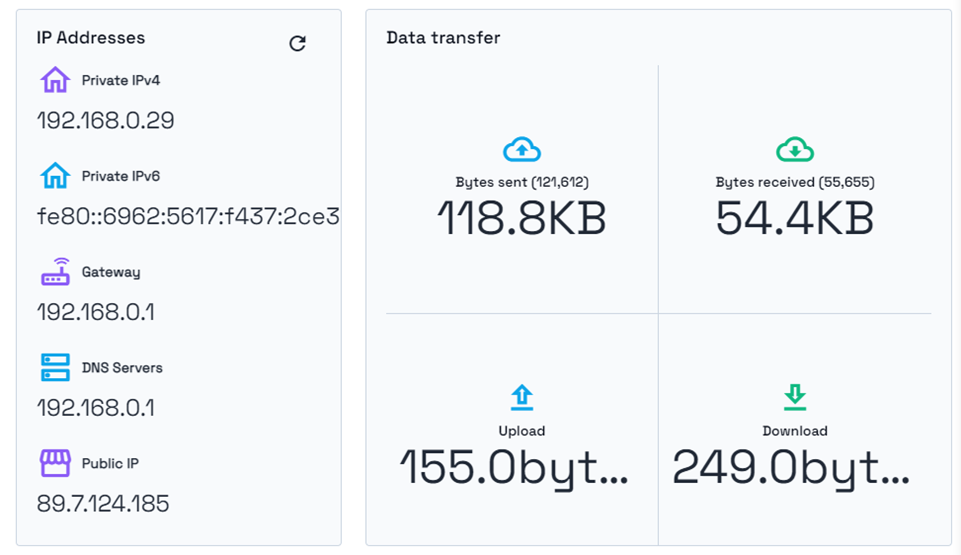The image size is (961, 555).
Task: Select the IPv6 address fe80::6962:5617:f437:2ce3
Action: 188,216
